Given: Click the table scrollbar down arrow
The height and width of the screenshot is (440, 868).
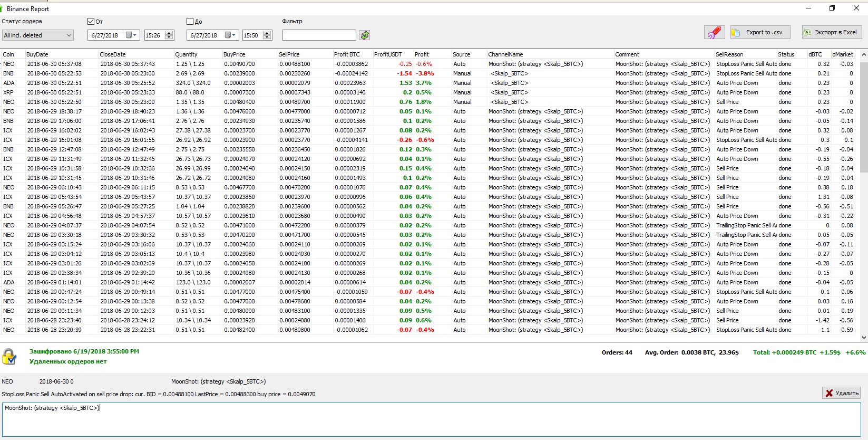Looking at the screenshot, I should pyautogui.click(x=863, y=338).
